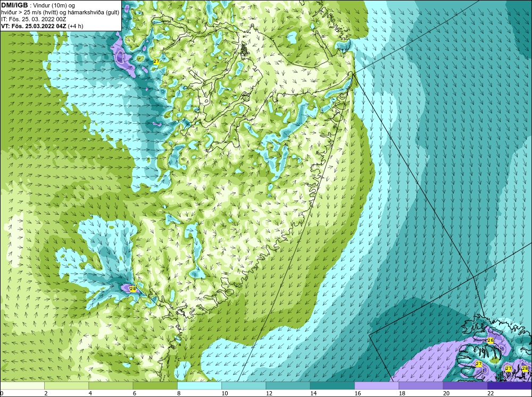Click legend scale number '16'
This screenshot has height=397, width=532.
click(358, 393)
